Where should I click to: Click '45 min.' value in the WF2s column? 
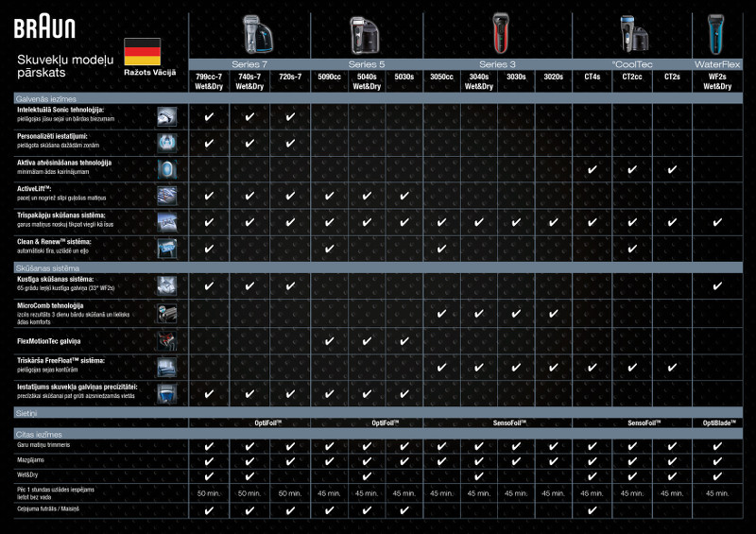point(717,493)
